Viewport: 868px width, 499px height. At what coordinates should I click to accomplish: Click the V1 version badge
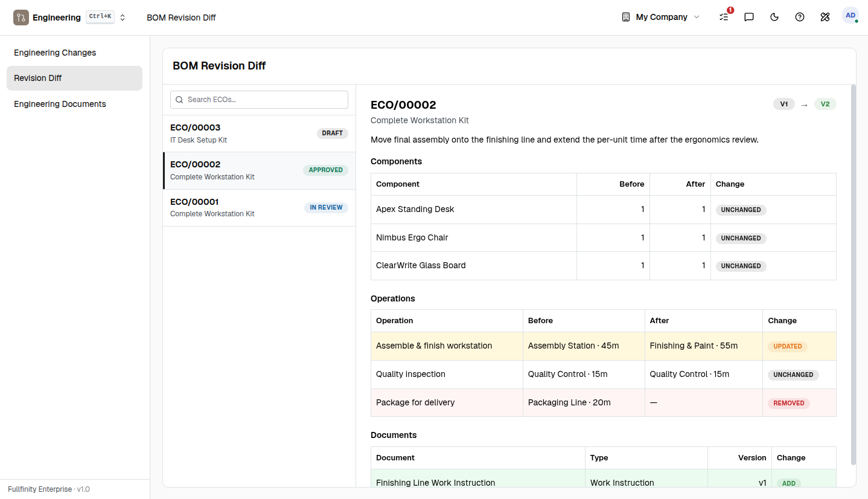784,104
